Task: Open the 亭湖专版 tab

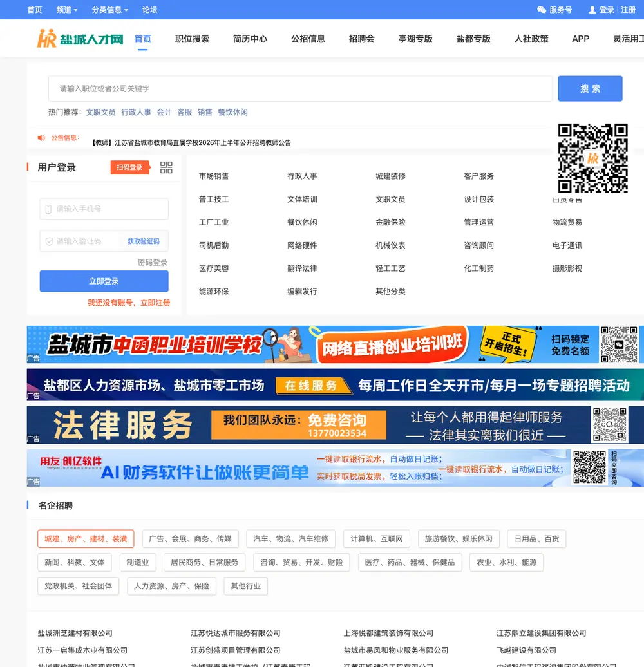Action: (415, 39)
